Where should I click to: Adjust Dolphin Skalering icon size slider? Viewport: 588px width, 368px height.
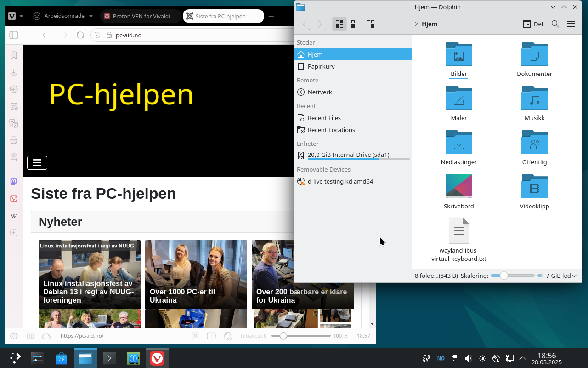[512, 276]
